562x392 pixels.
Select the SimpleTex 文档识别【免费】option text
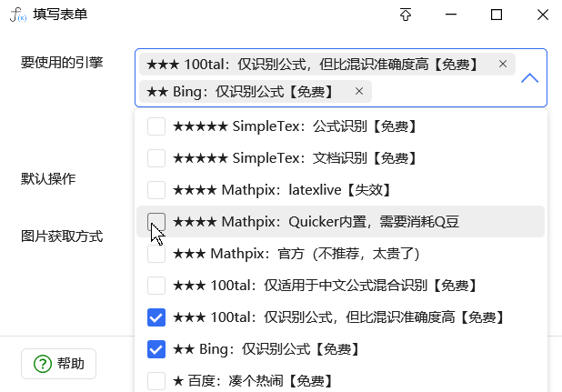pos(296,158)
